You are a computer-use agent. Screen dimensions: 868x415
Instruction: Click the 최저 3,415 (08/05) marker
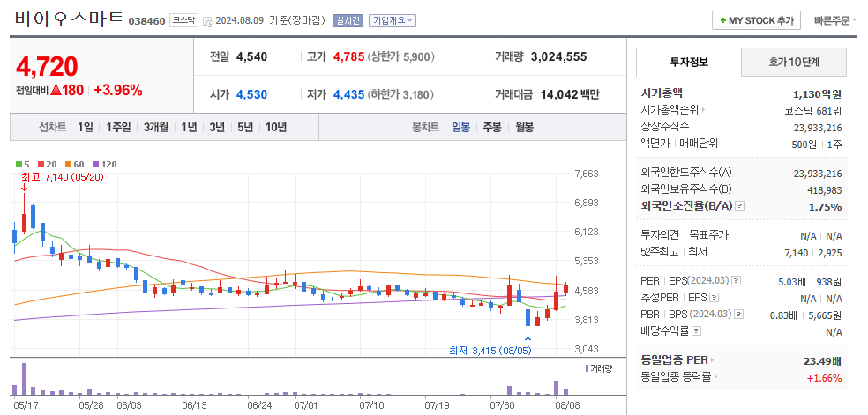[490, 351]
